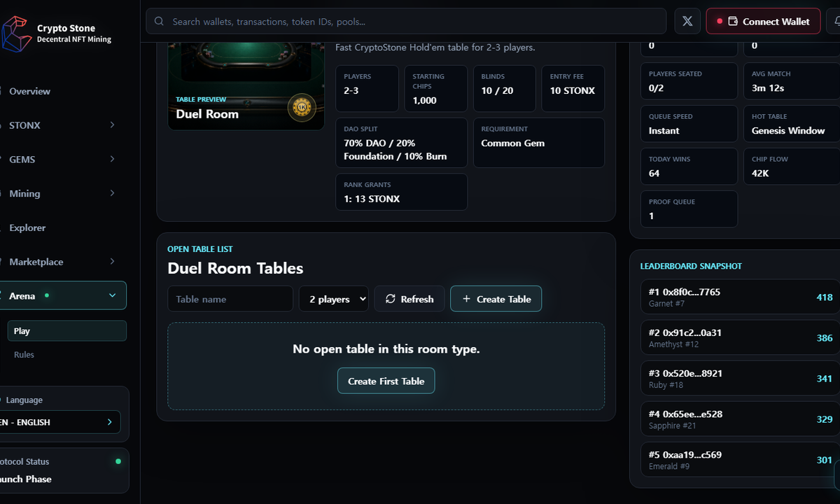The width and height of the screenshot is (840, 504).
Task: Click the PLAYERS 2-3 card
Action: [367, 89]
